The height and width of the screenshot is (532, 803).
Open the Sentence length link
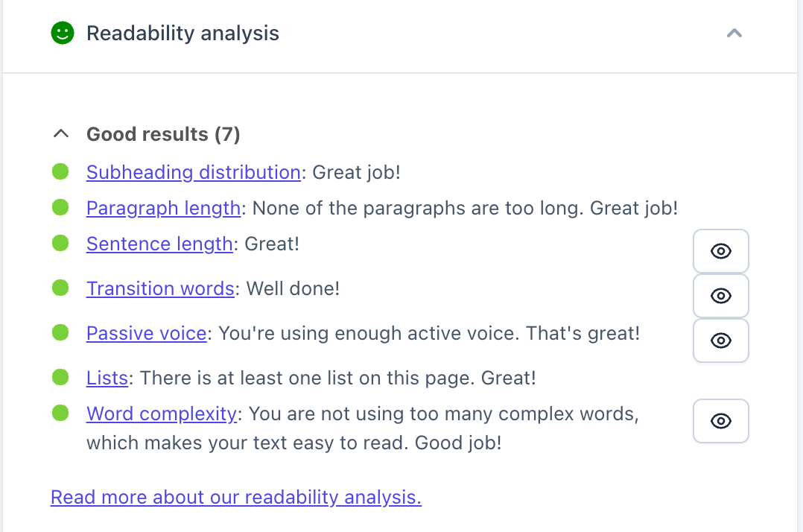point(159,244)
